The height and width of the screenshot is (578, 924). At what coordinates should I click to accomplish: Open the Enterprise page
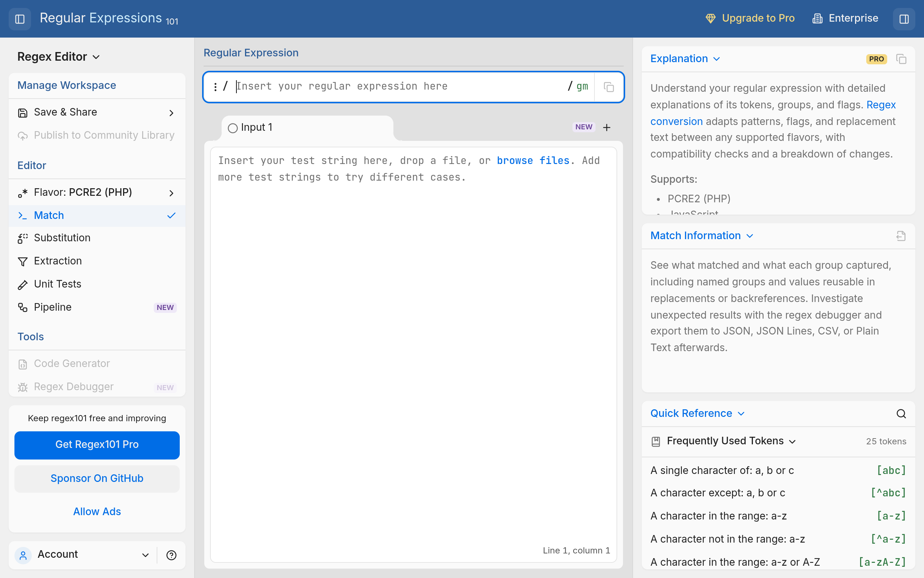coord(845,18)
